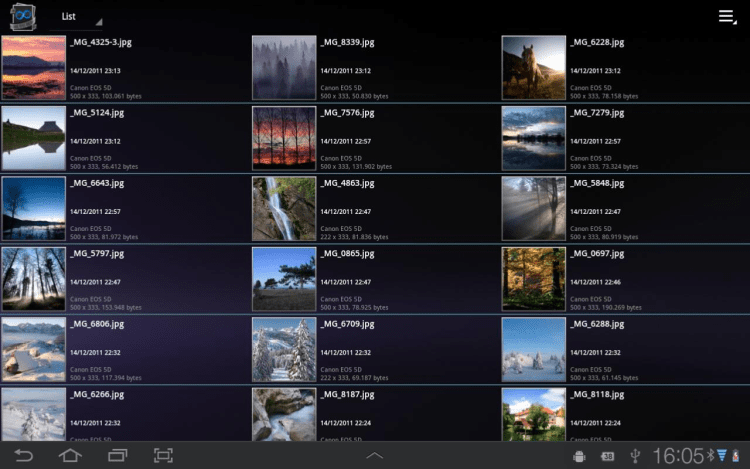Select the file name _MG_4863.jpg
Screen dimensions: 750x469
[x=347, y=183]
